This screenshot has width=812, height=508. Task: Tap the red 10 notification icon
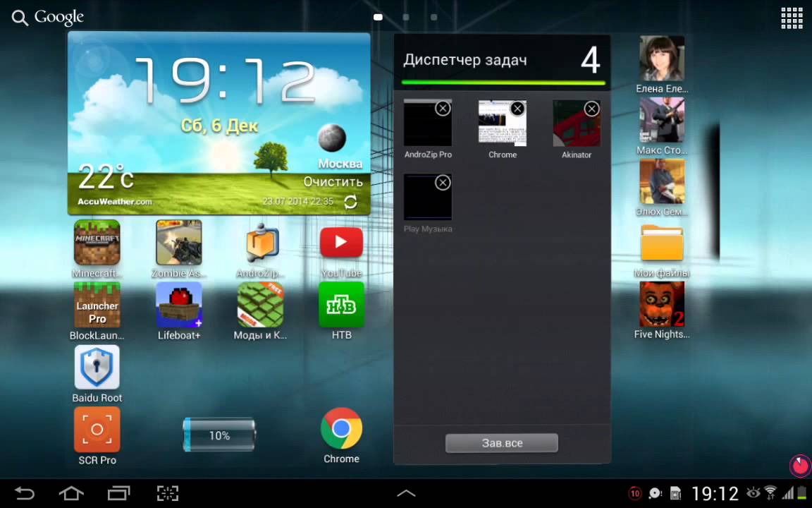click(635, 493)
